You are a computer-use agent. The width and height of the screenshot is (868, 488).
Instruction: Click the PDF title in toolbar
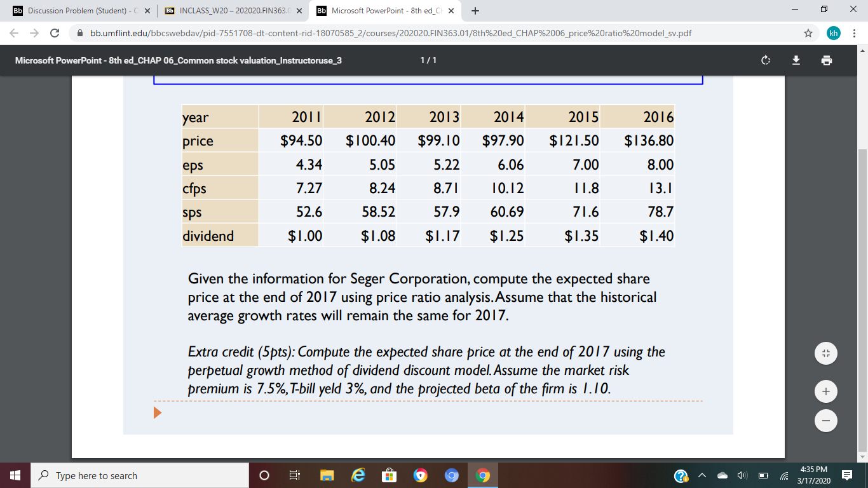point(179,60)
